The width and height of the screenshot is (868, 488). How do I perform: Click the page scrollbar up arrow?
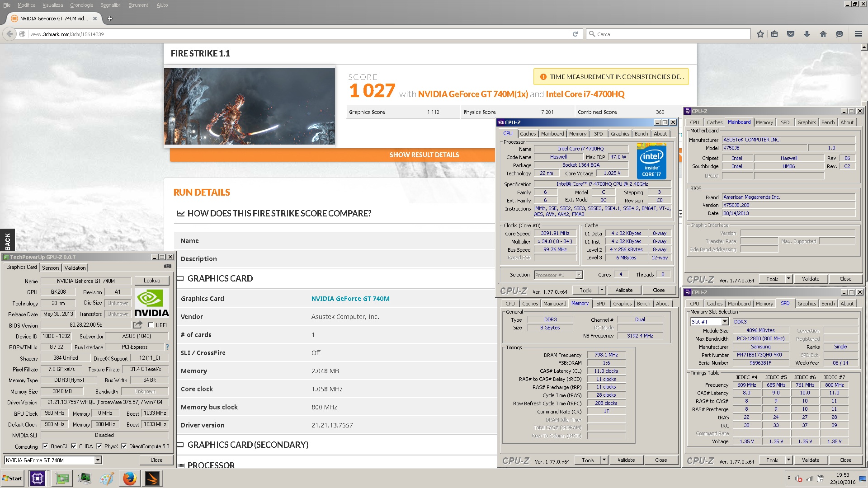pyautogui.click(x=864, y=47)
